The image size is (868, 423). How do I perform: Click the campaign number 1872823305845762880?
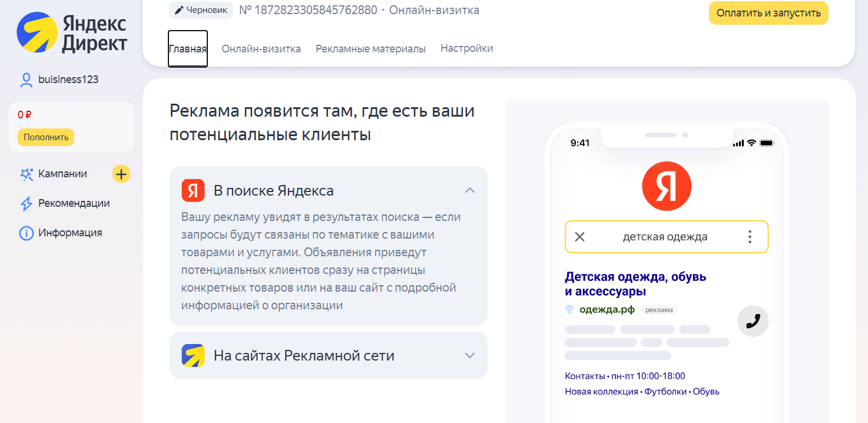308,10
